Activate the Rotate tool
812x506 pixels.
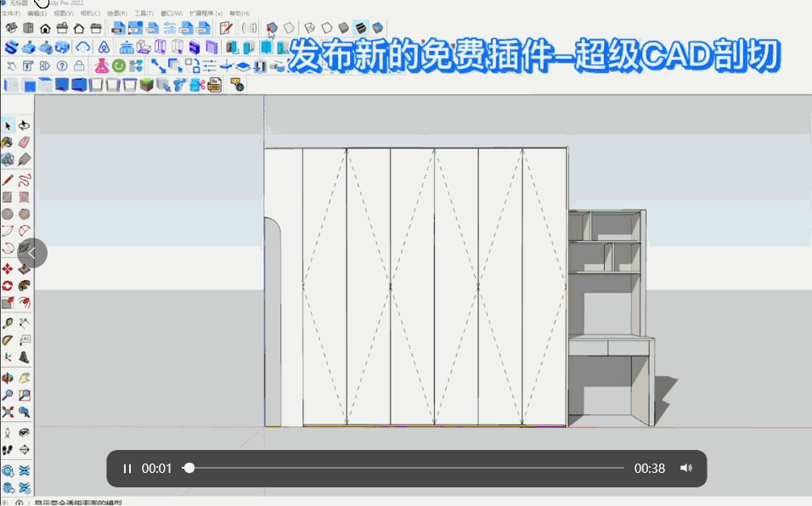[8, 286]
